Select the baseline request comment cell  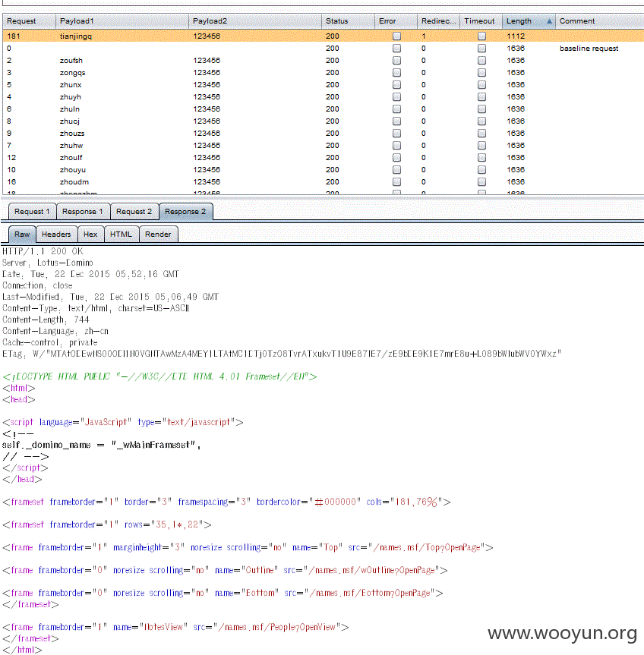589,49
